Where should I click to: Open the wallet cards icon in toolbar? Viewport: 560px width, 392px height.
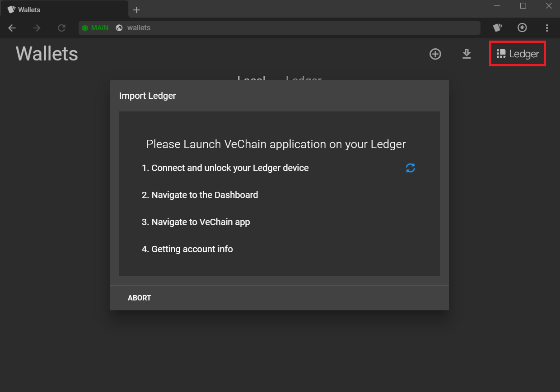pyautogui.click(x=497, y=28)
